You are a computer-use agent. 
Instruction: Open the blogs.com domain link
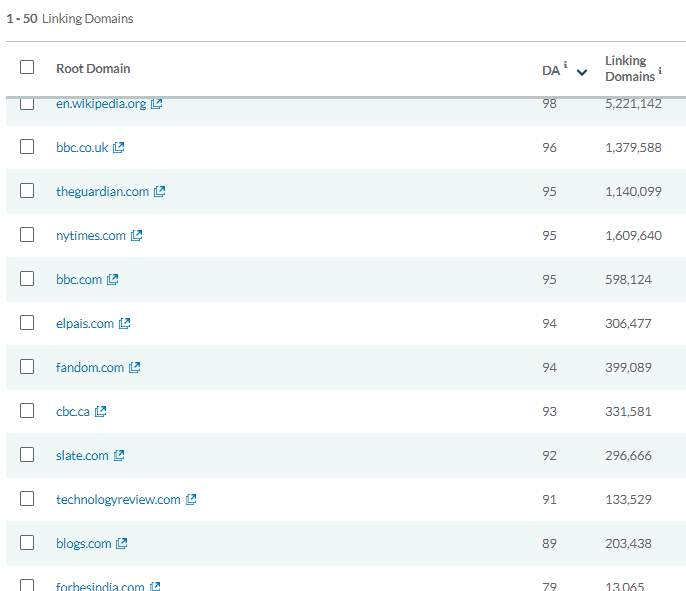coord(84,544)
